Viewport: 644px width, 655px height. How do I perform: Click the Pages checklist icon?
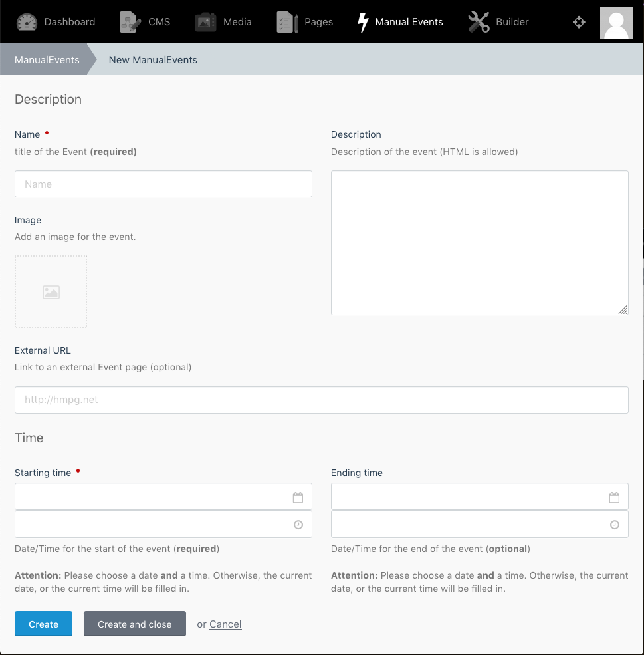click(287, 22)
